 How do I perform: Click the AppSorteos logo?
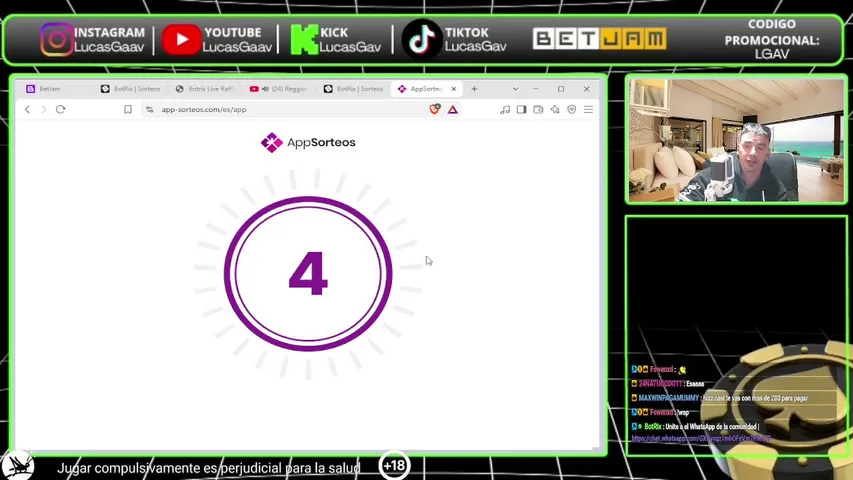308,143
